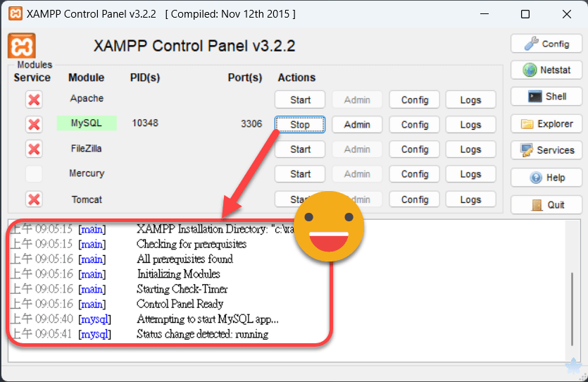Click the XAMPP logo in the title bar
The width and height of the screenshot is (588, 382).
(x=15, y=14)
